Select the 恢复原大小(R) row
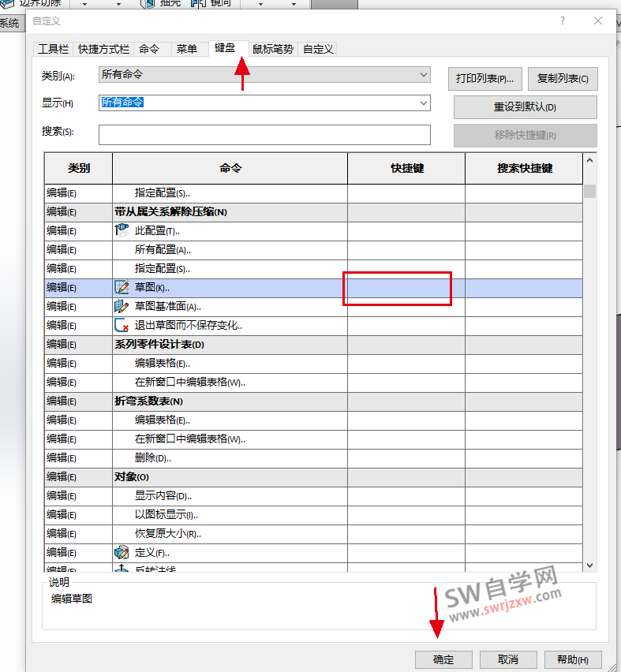 click(x=313, y=533)
